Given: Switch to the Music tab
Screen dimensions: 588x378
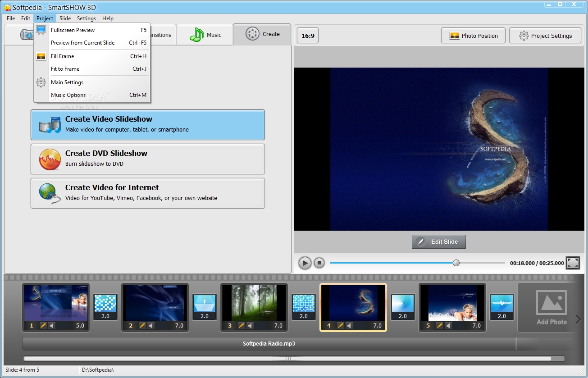Looking at the screenshot, I should [x=205, y=35].
